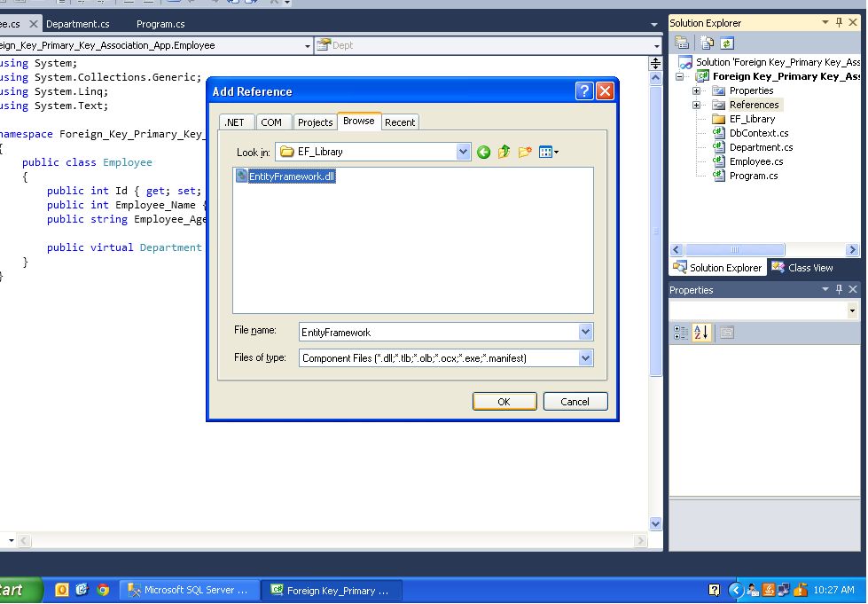Click the Start button
This screenshot has height=604, width=868.
(x=20, y=590)
